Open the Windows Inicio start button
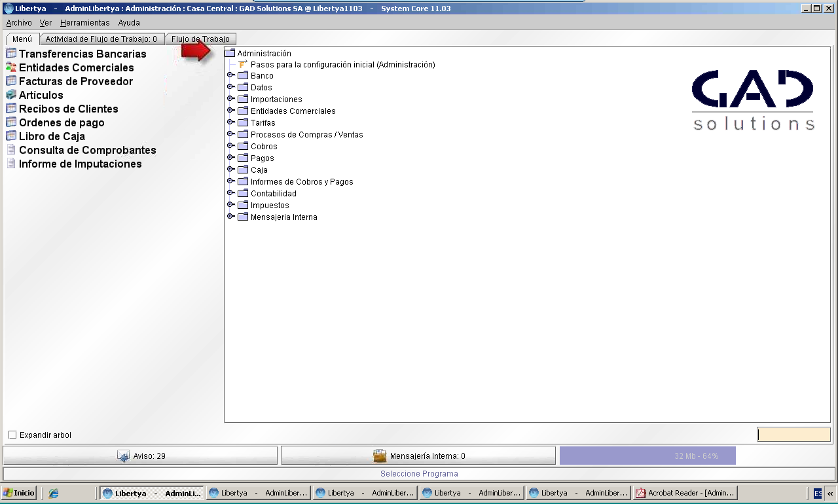This screenshot has height=504, width=838. 20,493
